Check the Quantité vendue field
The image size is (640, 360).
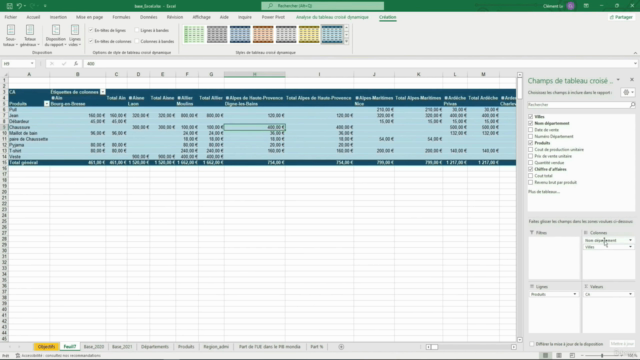pos(531,162)
